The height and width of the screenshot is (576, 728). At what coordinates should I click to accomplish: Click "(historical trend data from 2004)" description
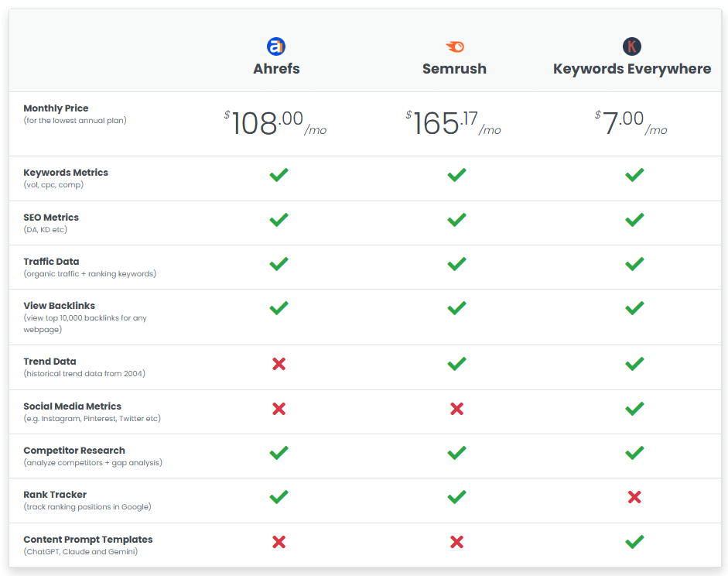point(84,373)
